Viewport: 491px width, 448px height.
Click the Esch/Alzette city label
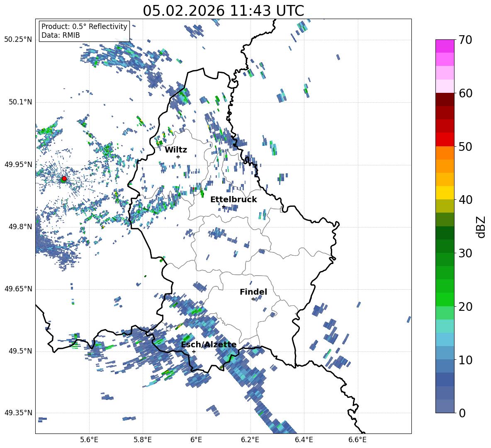click(x=209, y=344)
